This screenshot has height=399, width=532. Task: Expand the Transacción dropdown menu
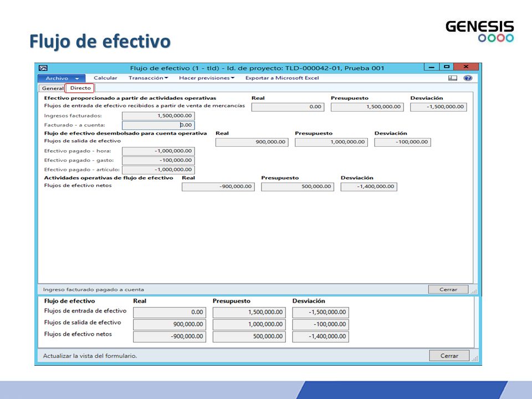149,78
